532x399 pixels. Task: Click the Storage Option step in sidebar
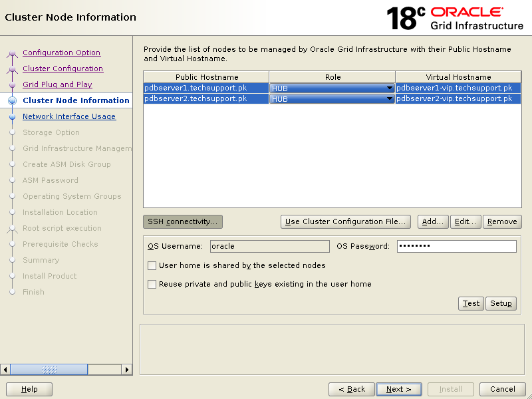51,132
